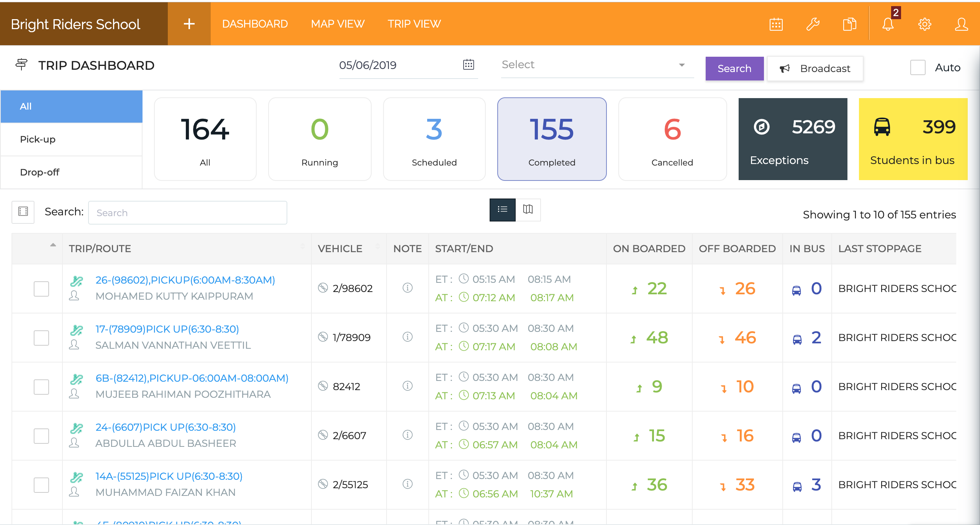The image size is (980, 525).
Task: Select the Pick-up tab
Action: (72, 139)
